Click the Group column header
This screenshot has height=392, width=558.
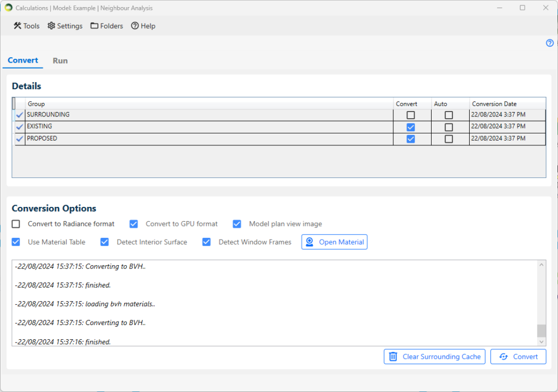209,104
